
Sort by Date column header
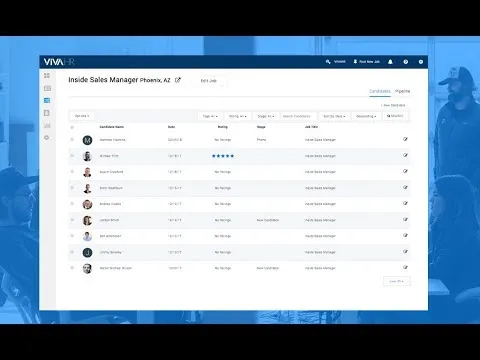(171, 127)
